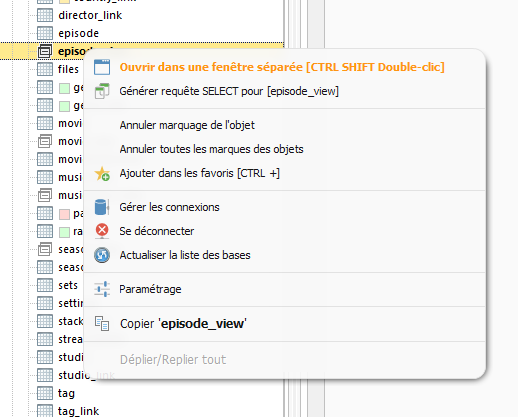Select the sets table in tree
The width and height of the screenshot is (518, 417).
[x=68, y=285]
